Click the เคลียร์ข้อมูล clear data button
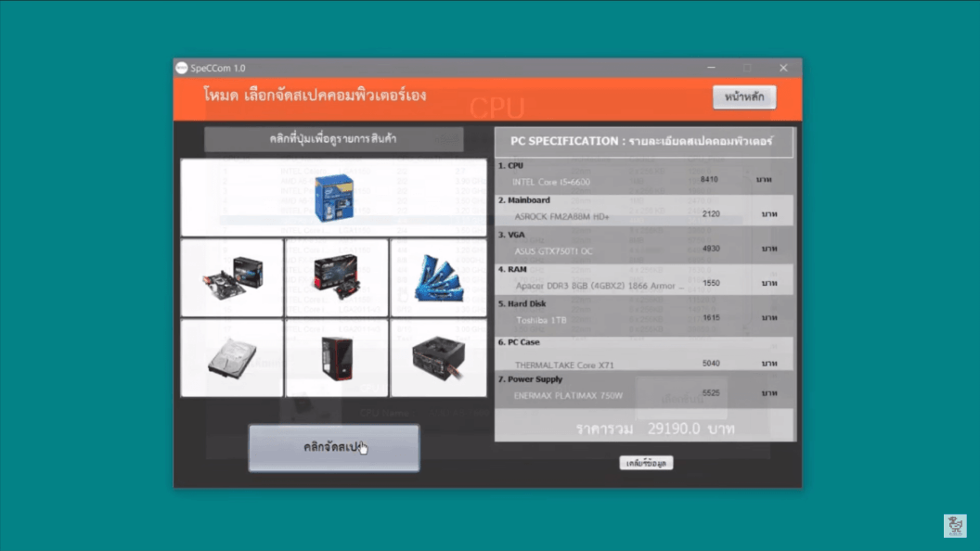980x551 pixels. click(646, 463)
